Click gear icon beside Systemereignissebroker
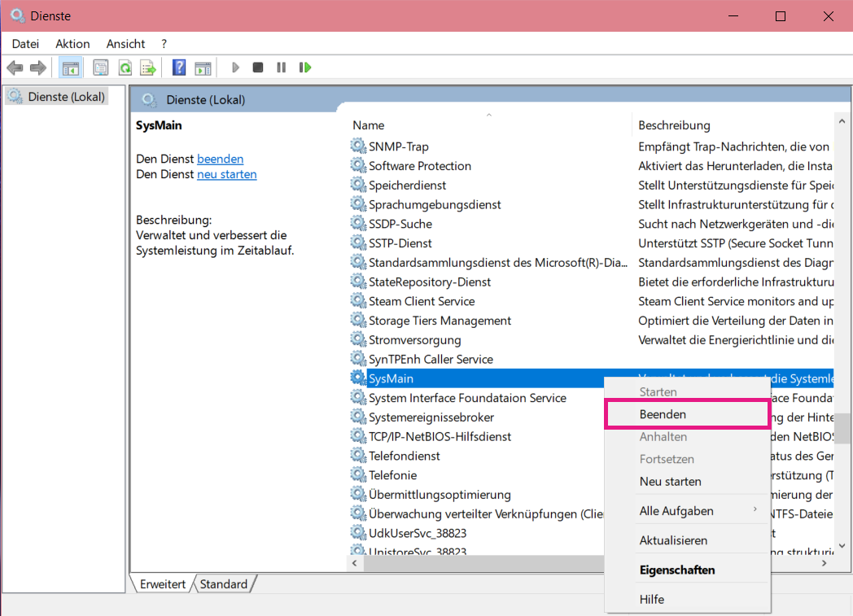The width and height of the screenshot is (853, 616). click(358, 417)
